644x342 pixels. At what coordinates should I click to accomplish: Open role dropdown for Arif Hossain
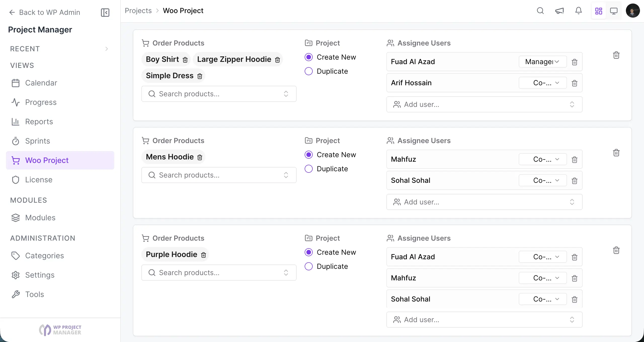pyautogui.click(x=543, y=83)
